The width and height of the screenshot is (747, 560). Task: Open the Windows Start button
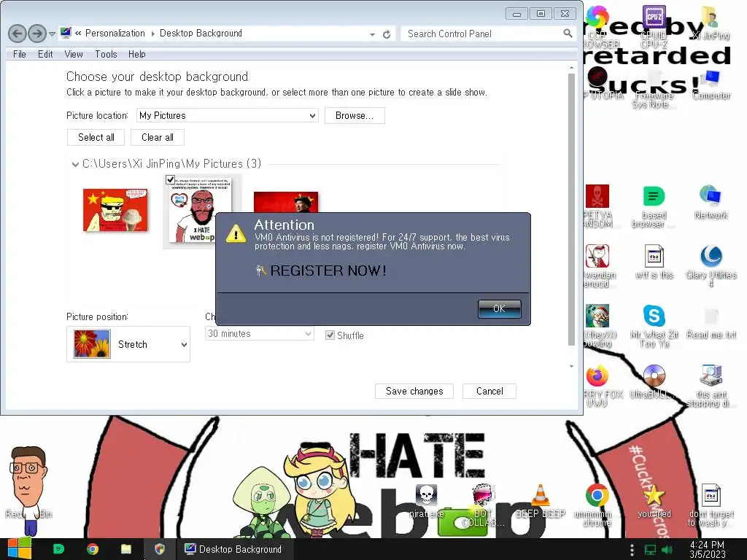19,549
